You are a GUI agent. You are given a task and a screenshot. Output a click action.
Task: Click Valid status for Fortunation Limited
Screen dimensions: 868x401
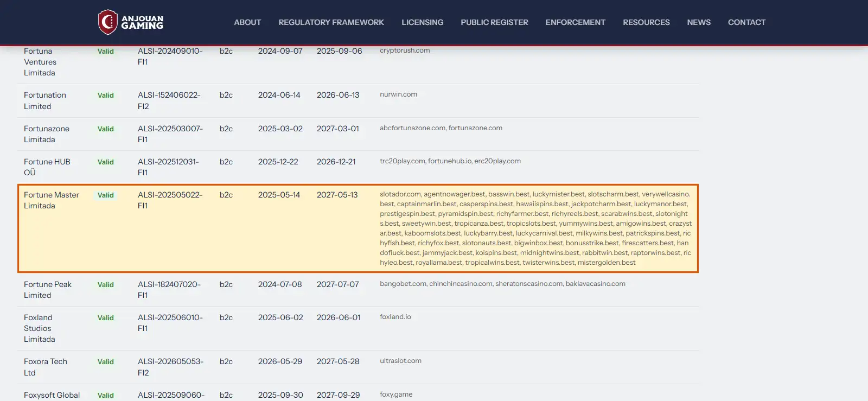[106, 96]
